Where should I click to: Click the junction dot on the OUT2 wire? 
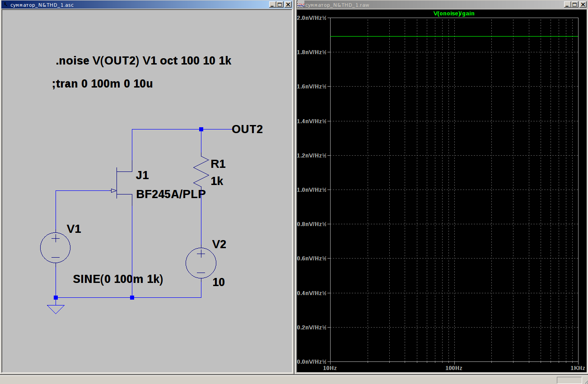tap(201, 130)
